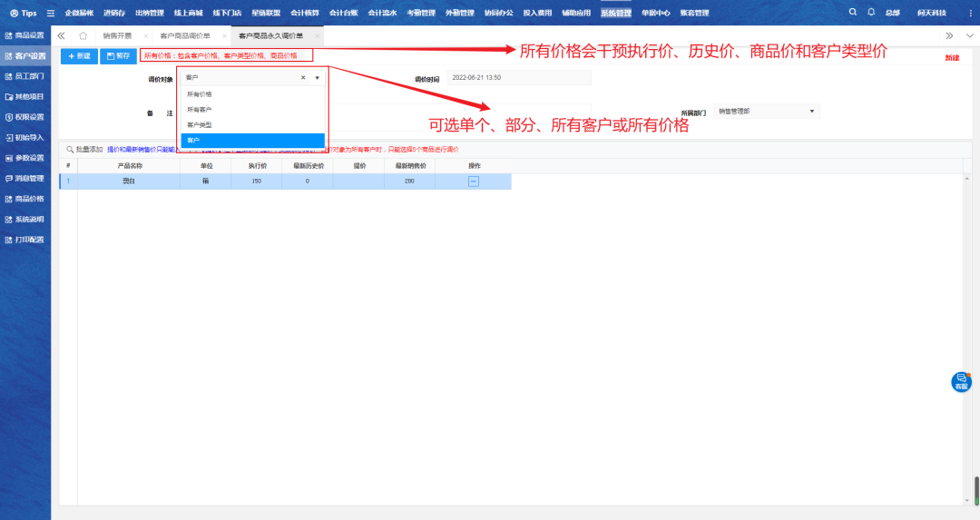Open the 客服 customer service chat bubble
Image resolution: width=980 pixels, height=520 pixels.
coord(961,381)
